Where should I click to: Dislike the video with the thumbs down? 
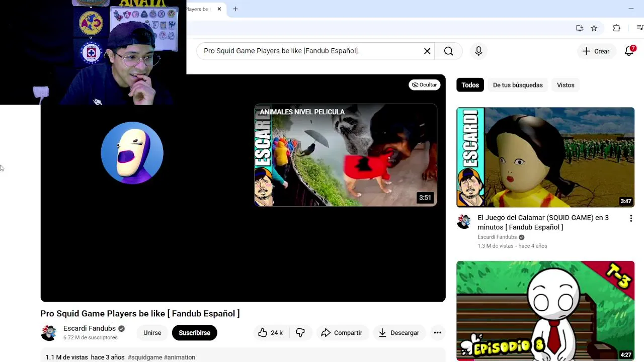300,333
